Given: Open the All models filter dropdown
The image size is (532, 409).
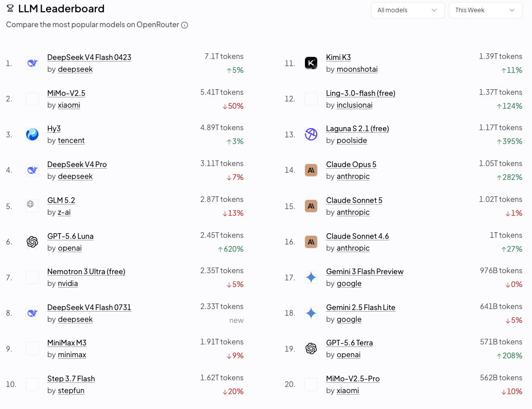Looking at the screenshot, I should tap(407, 10).
